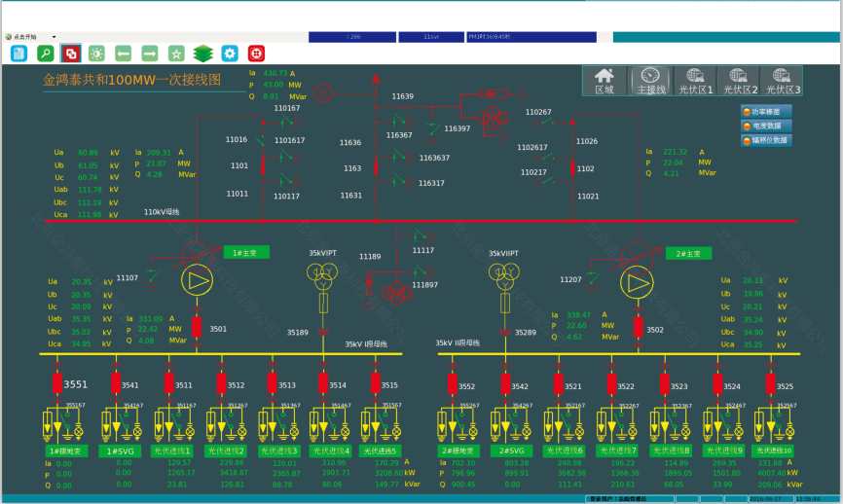Open the green stacked layers icon

tap(202, 54)
